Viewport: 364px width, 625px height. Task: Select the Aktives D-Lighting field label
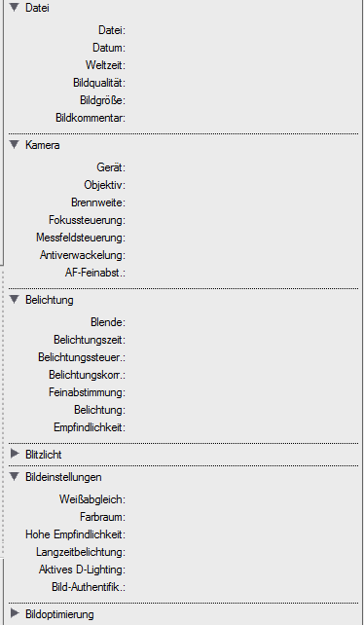tap(82, 570)
